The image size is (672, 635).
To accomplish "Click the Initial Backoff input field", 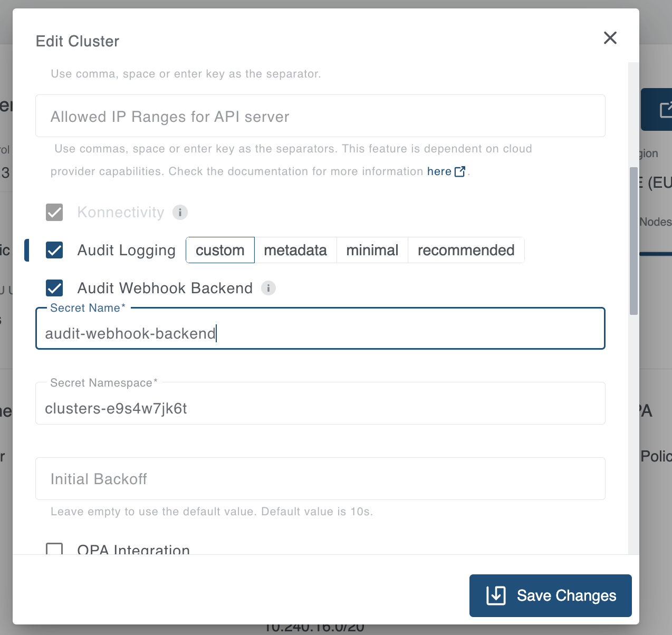I will (320, 478).
